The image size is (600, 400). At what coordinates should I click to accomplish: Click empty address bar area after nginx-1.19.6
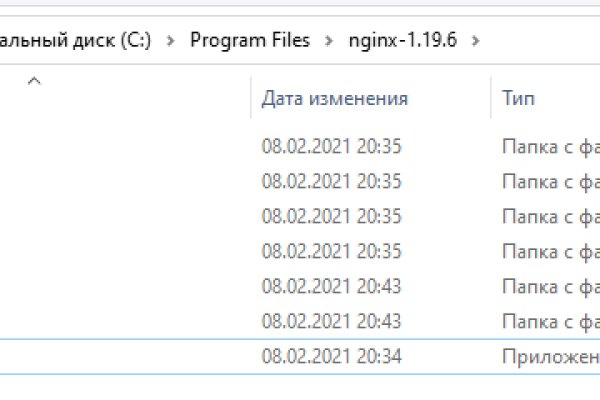click(540, 41)
